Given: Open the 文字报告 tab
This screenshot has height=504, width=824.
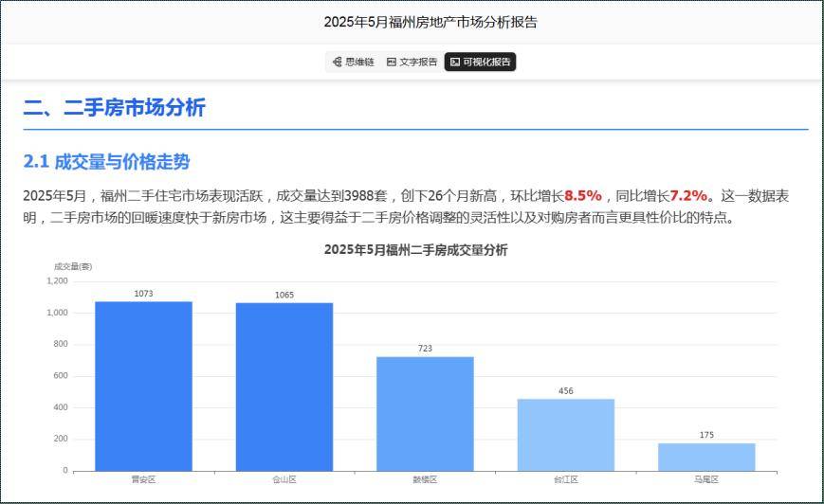Looking at the screenshot, I should (412, 62).
